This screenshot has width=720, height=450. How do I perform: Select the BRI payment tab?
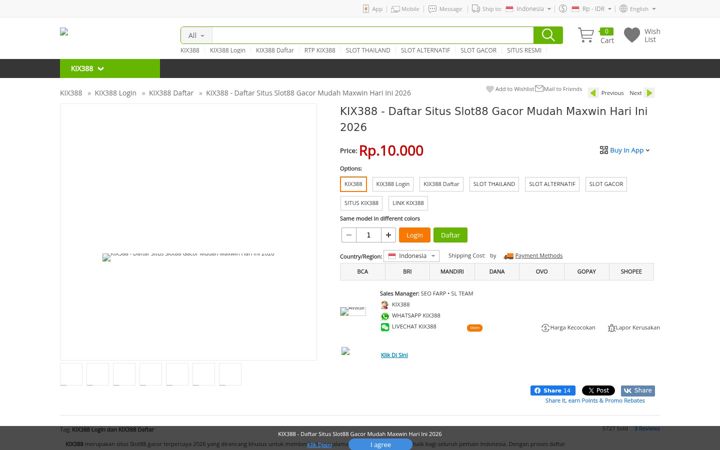[x=407, y=272]
